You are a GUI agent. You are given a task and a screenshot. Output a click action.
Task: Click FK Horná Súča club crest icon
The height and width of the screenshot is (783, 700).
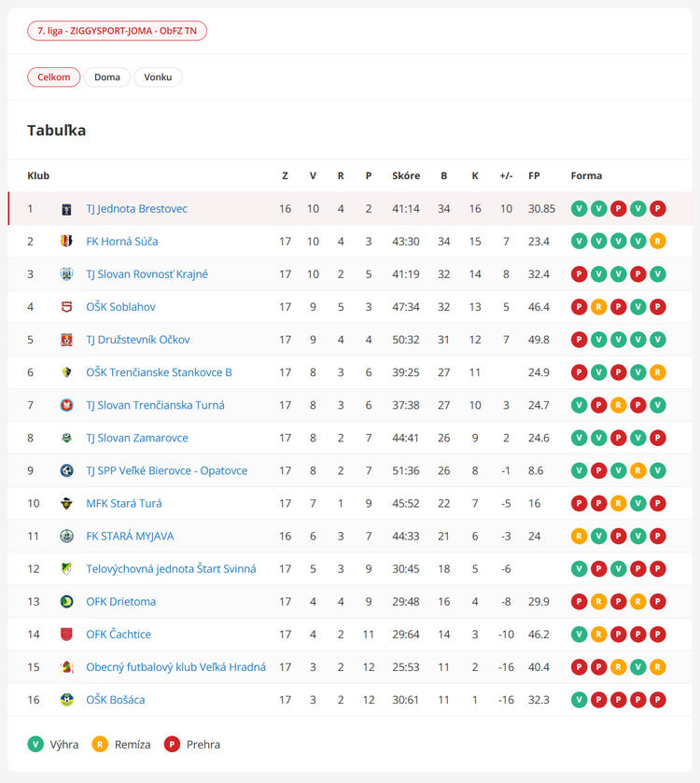pos(66,242)
